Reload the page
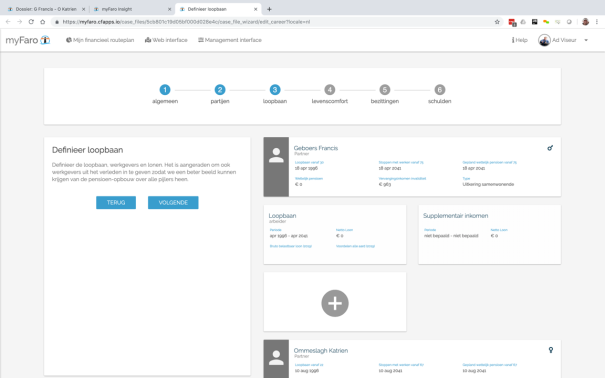Image resolution: width=605 pixels, height=378 pixels. coord(31,22)
